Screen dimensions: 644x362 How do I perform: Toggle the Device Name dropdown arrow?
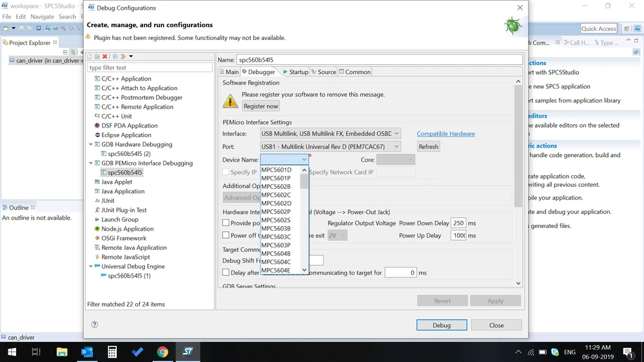[304, 160]
